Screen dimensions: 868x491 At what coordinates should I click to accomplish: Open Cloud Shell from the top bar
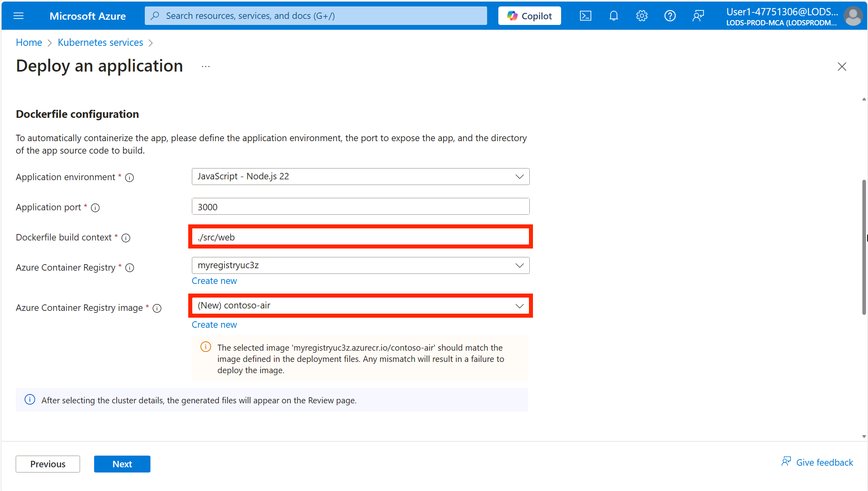pyautogui.click(x=585, y=16)
